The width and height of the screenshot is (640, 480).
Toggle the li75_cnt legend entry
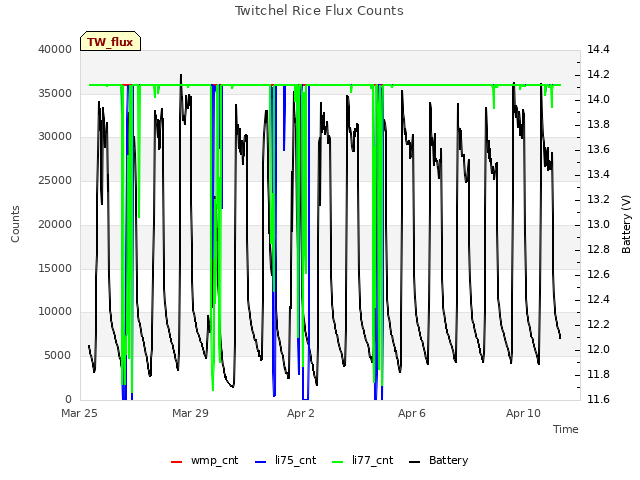[x=285, y=461]
